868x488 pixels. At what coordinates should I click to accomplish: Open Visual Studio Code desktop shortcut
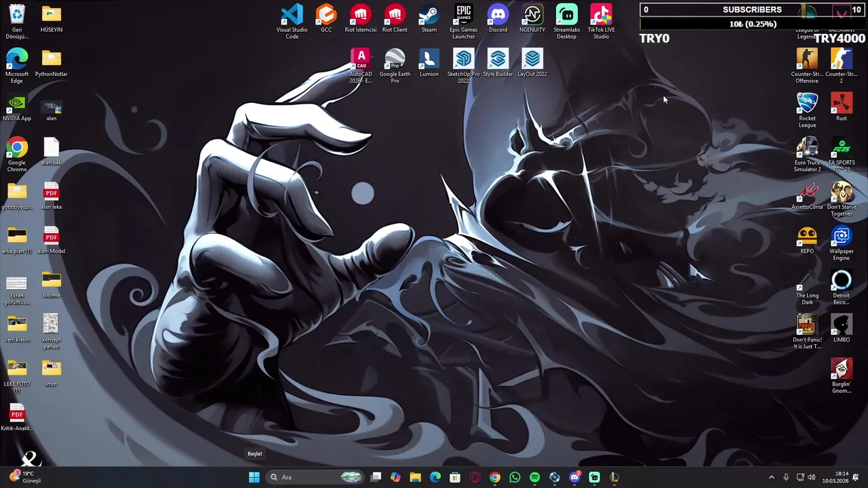292,21
